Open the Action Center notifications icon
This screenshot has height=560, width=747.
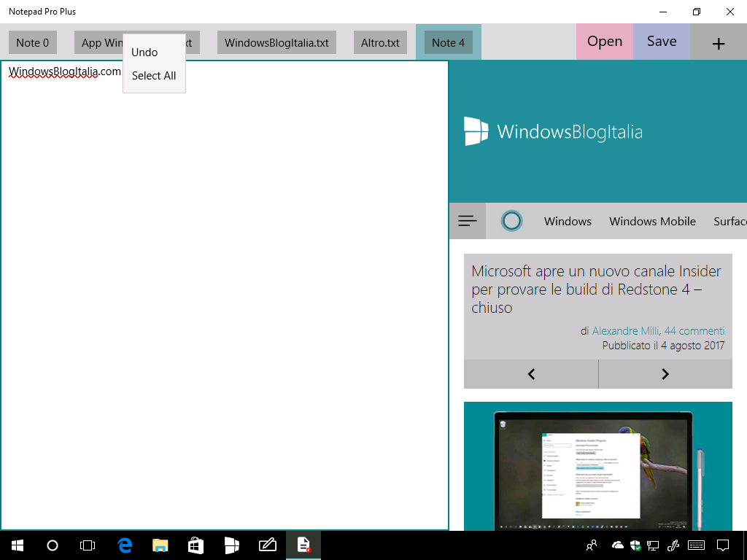point(723,545)
